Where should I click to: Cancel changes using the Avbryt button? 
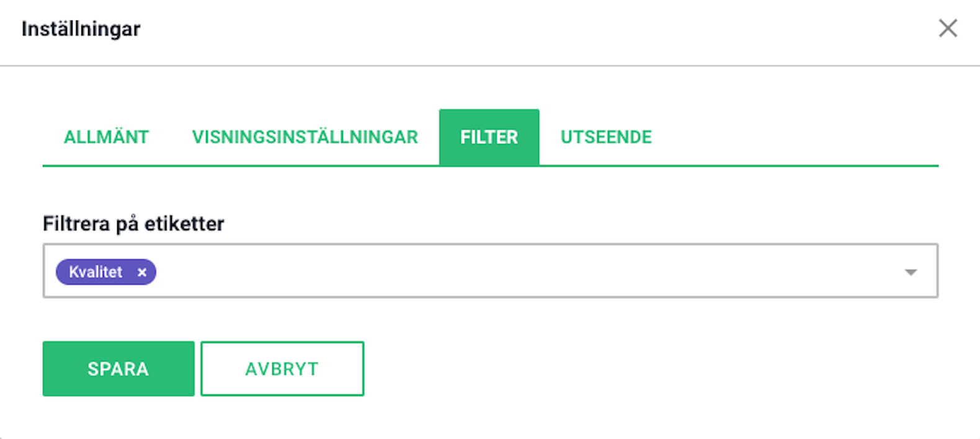point(282,368)
